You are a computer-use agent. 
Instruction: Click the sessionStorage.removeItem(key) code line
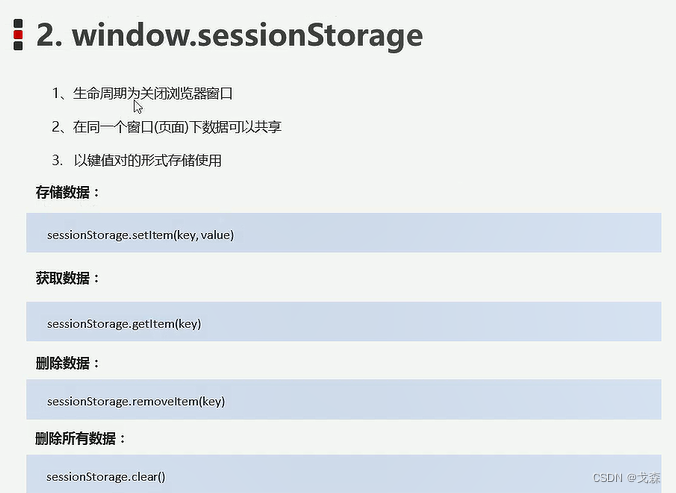(136, 401)
